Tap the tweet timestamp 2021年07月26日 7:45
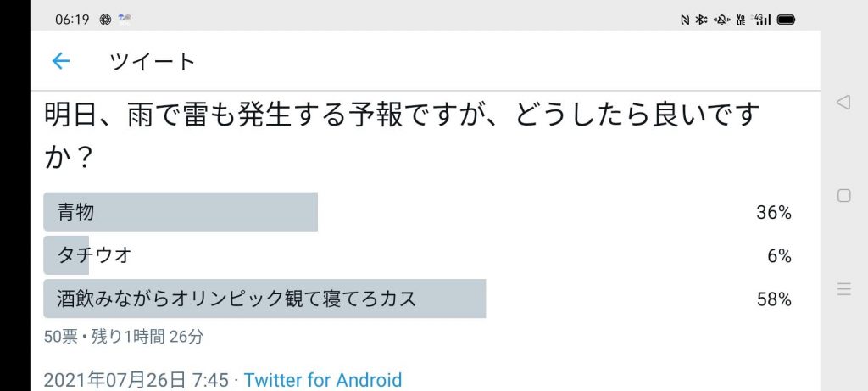Screen dimensions: 868x391 click(x=136, y=380)
